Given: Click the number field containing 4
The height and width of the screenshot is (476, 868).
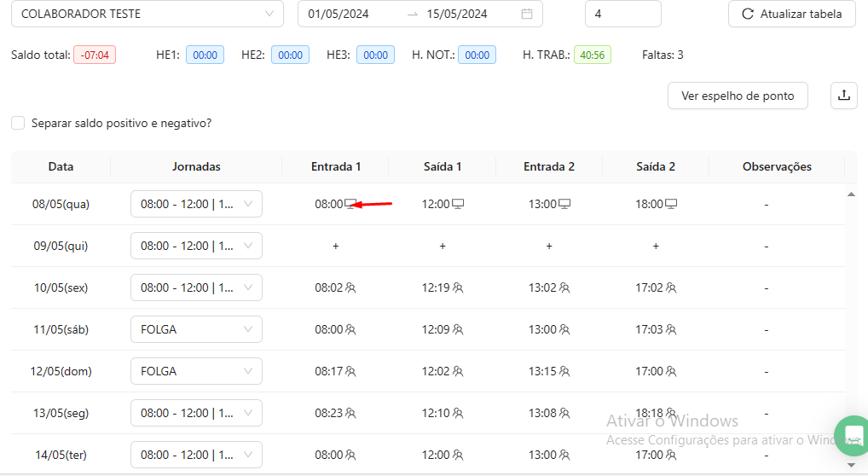Looking at the screenshot, I should pyautogui.click(x=622, y=14).
